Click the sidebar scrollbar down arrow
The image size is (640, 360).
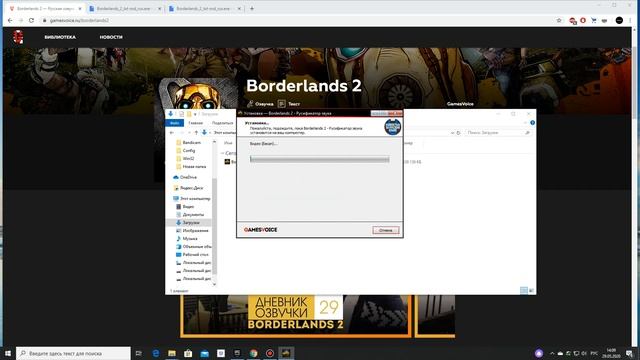pyautogui.click(x=214, y=284)
